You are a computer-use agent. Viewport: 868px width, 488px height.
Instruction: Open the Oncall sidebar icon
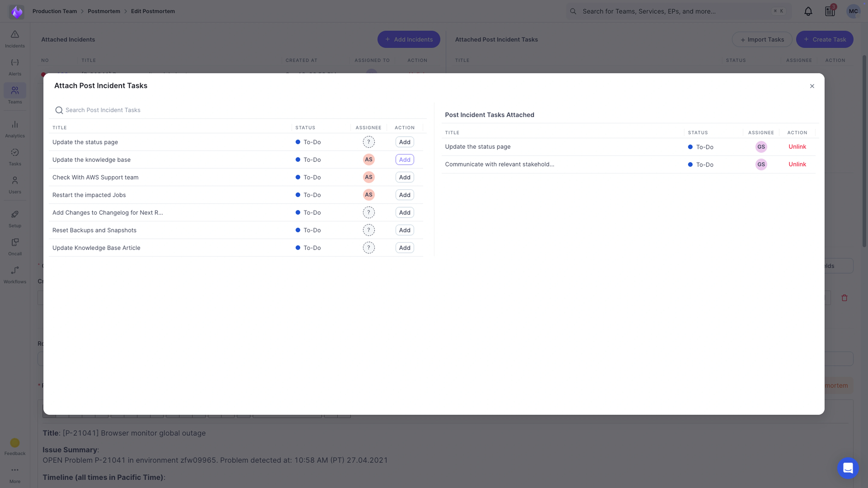[15, 247]
